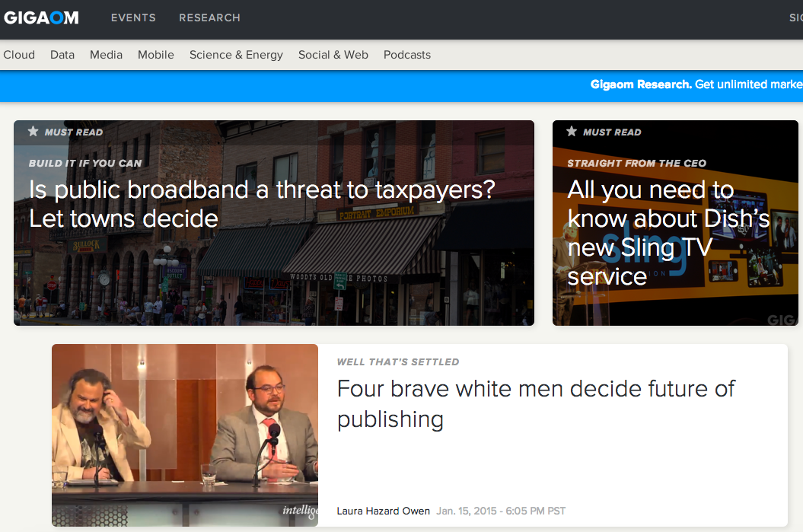The width and height of the screenshot is (803, 532).
Task: Click the panel discussion article thumbnail
Action: [x=185, y=435]
